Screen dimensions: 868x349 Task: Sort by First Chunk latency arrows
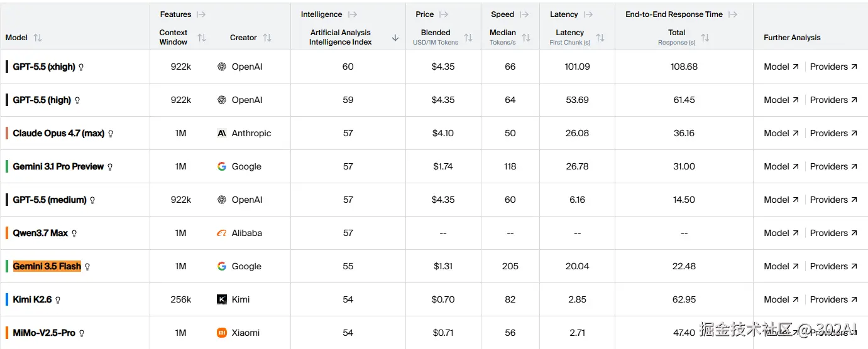click(x=600, y=38)
